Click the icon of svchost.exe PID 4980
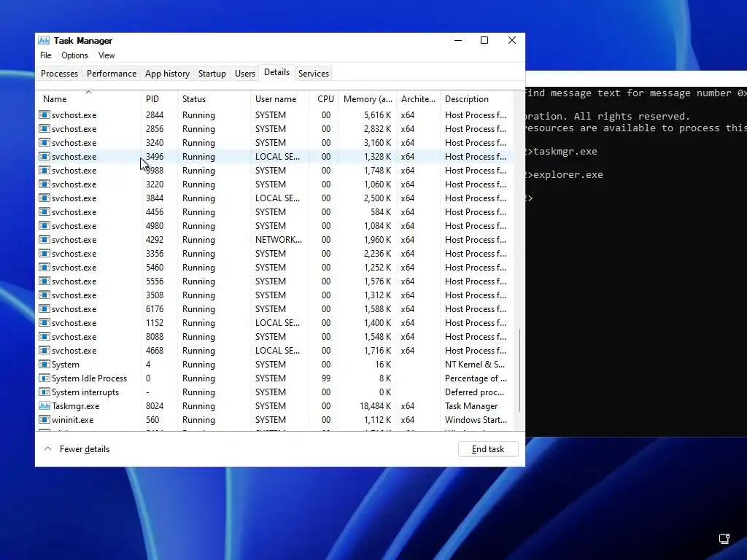The image size is (747, 560). 44,225
